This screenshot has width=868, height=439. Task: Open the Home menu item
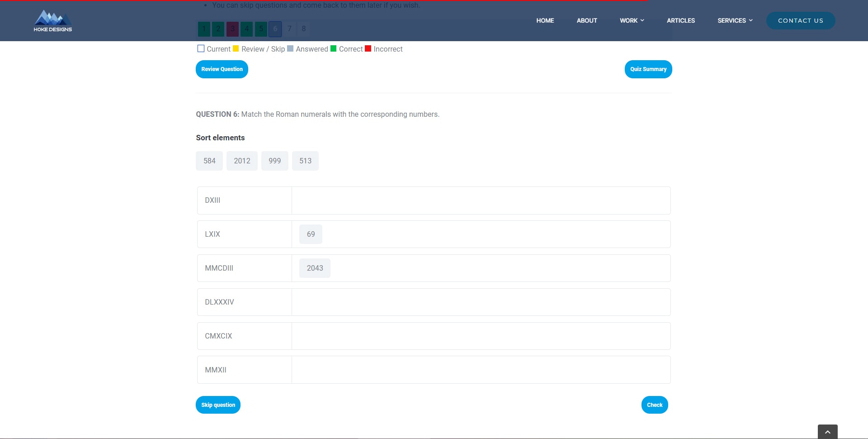coord(545,21)
